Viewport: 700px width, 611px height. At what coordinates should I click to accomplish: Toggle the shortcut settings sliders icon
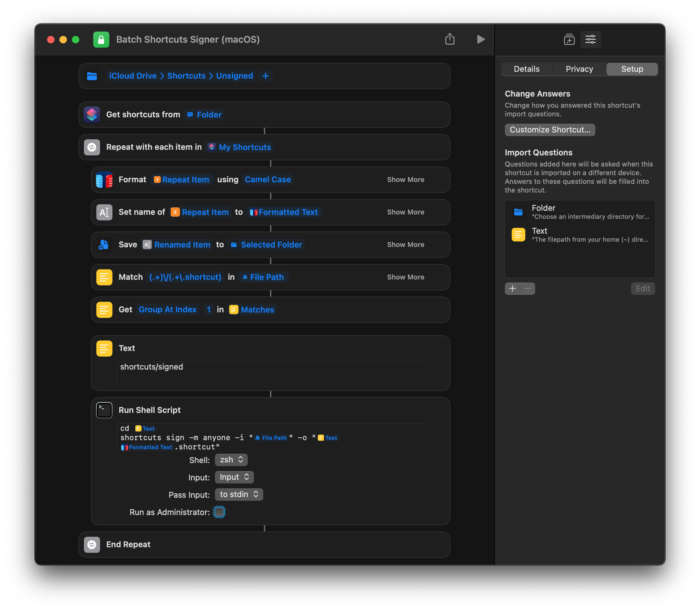tap(590, 40)
